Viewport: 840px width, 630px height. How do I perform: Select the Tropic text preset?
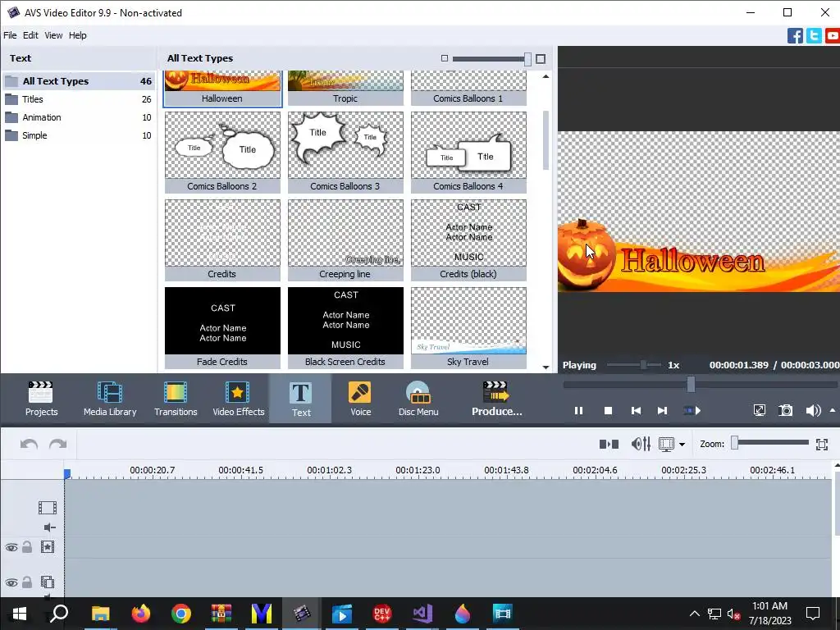pos(345,88)
